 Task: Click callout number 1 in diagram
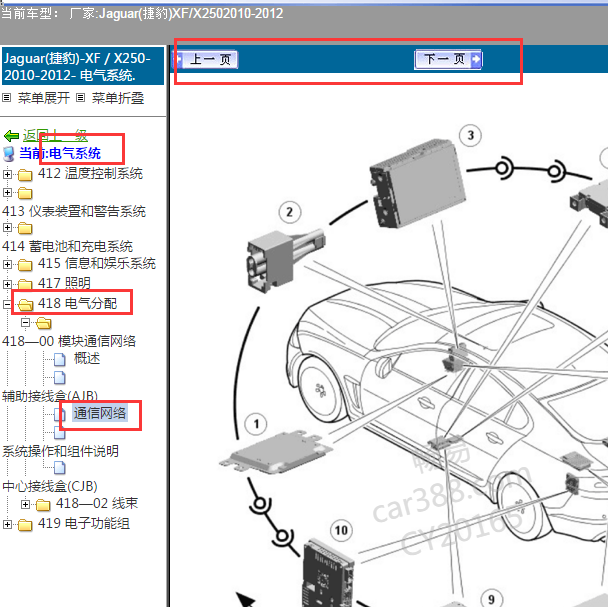[x=256, y=424]
